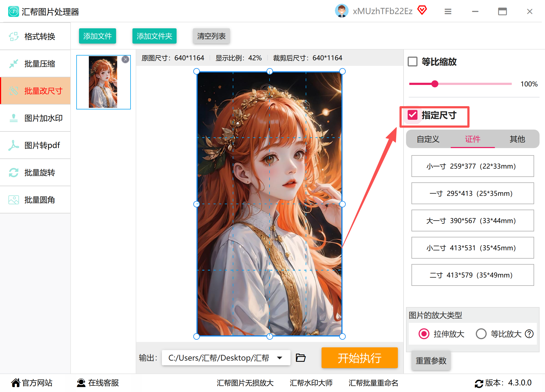Select the 等比放大 radio option
Image resolution: width=545 pixels, height=392 pixels.
pyautogui.click(x=481, y=334)
